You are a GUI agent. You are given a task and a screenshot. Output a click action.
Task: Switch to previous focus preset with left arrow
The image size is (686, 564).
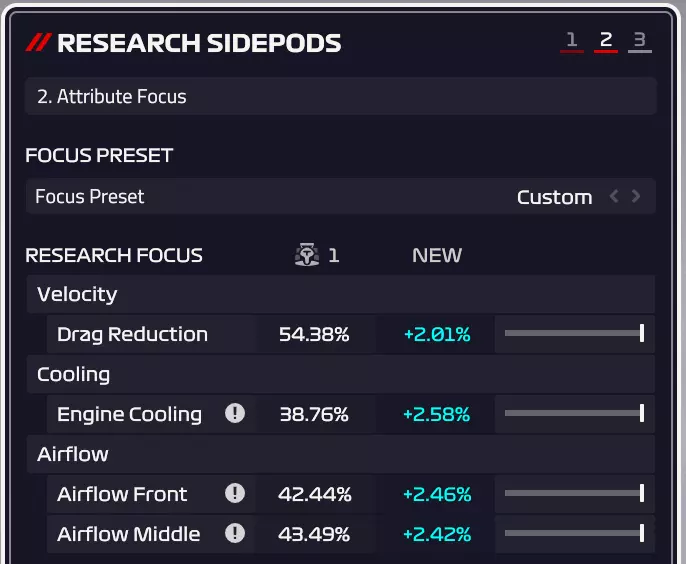pos(614,197)
